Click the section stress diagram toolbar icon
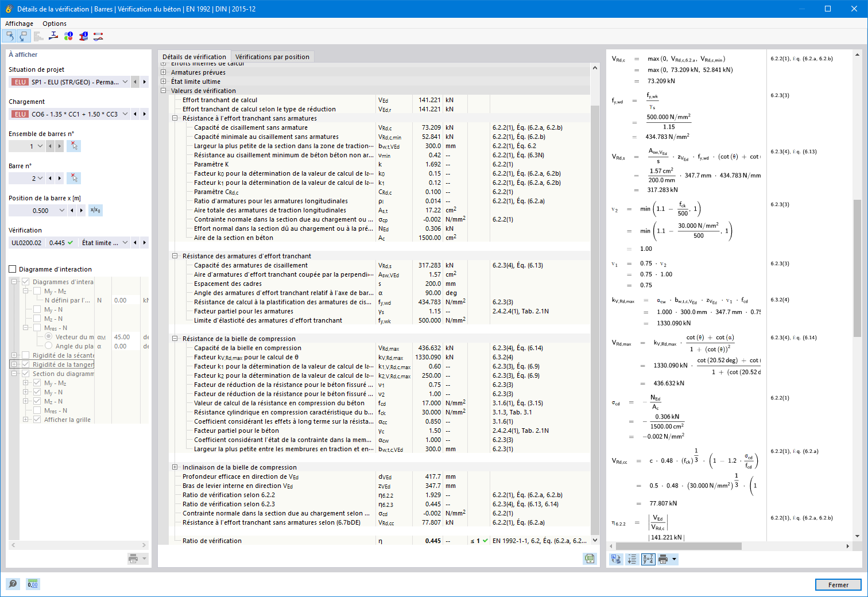This screenshot has height=597, width=868. 53,36
